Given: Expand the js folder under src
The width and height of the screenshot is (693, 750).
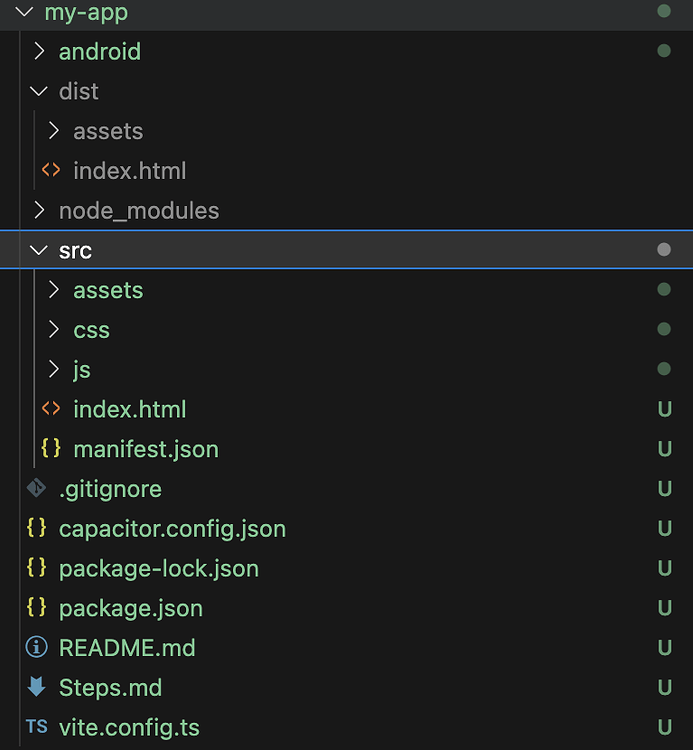Looking at the screenshot, I should pyautogui.click(x=54, y=370).
